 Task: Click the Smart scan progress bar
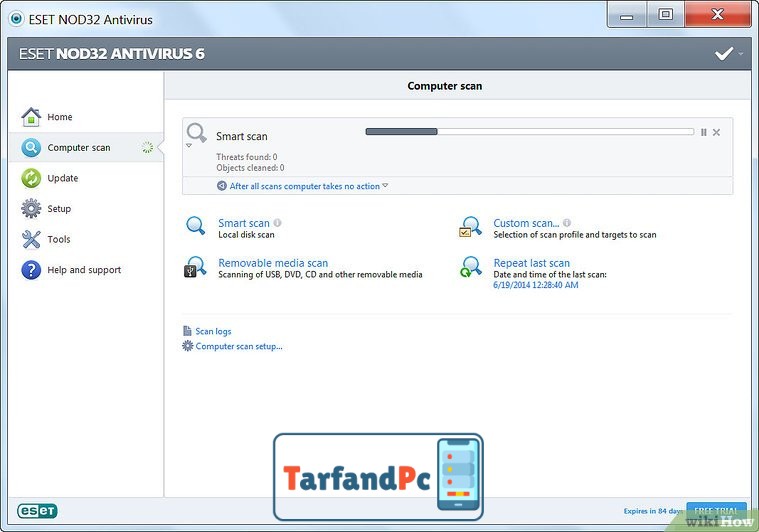pyautogui.click(x=530, y=132)
